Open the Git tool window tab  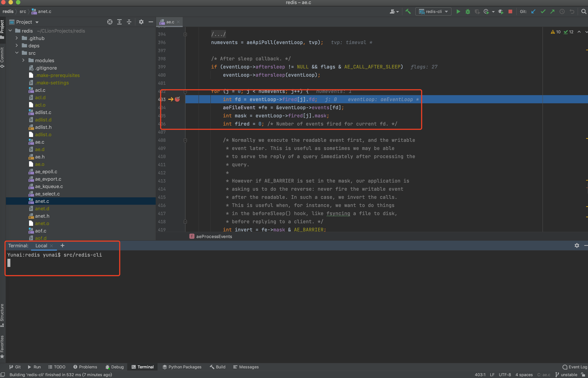click(x=15, y=367)
